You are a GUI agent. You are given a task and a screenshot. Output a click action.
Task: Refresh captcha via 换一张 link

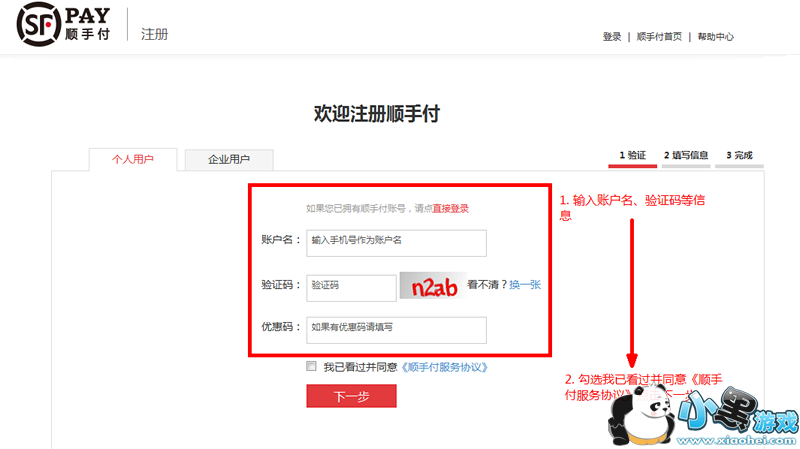coord(525,285)
